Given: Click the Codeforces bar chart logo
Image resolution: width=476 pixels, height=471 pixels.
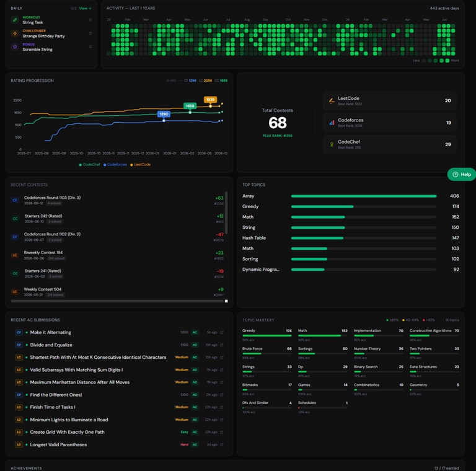Looking at the screenshot, I should pyautogui.click(x=332, y=123).
